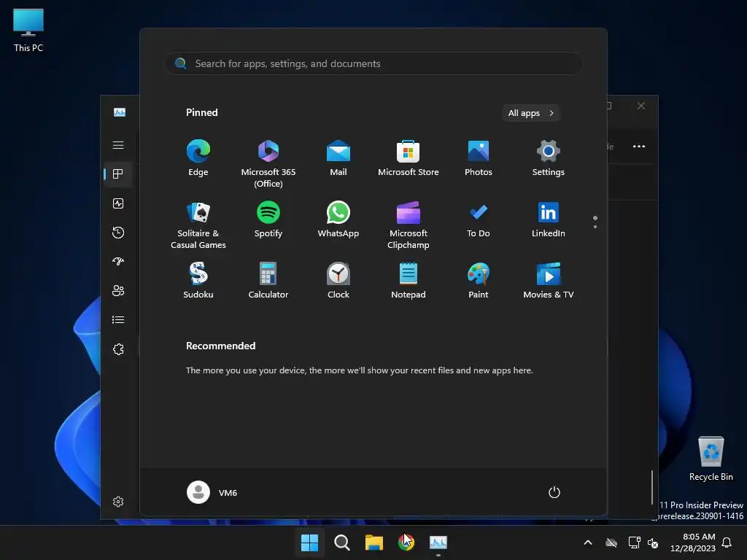Go to next page of pinned apps
The image size is (747, 560).
coord(595,227)
